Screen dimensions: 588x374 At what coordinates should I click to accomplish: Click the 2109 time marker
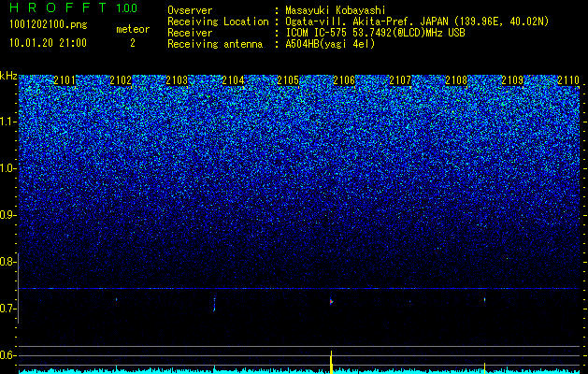512,80
